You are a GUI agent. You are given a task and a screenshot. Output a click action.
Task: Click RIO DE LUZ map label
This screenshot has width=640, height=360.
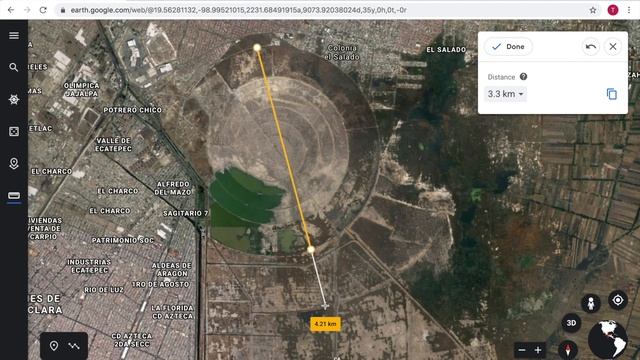tap(104, 289)
